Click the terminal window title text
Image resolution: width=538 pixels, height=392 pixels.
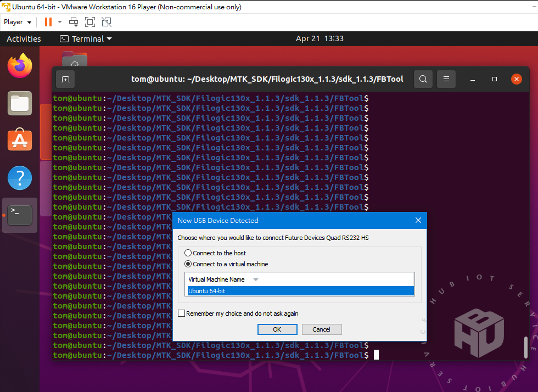coord(267,79)
